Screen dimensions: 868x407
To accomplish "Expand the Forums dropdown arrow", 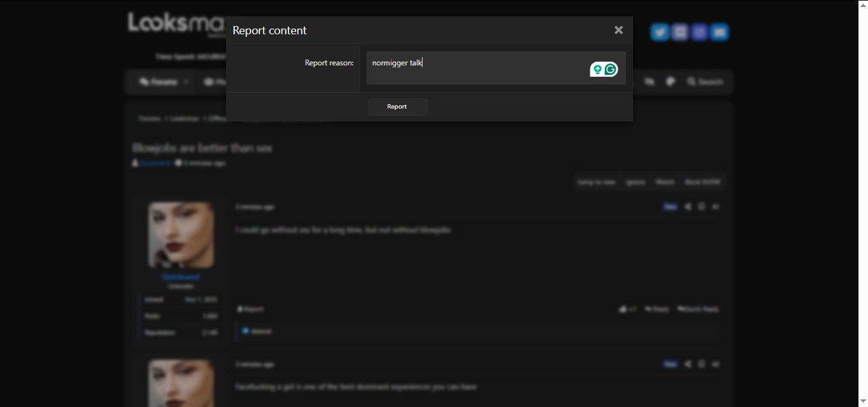I will click(186, 82).
